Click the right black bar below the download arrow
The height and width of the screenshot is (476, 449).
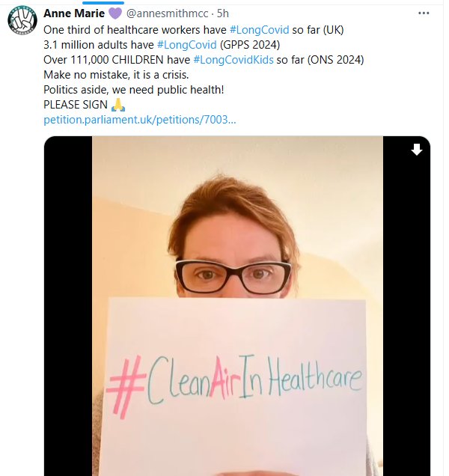pyautogui.click(x=406, y=316)
